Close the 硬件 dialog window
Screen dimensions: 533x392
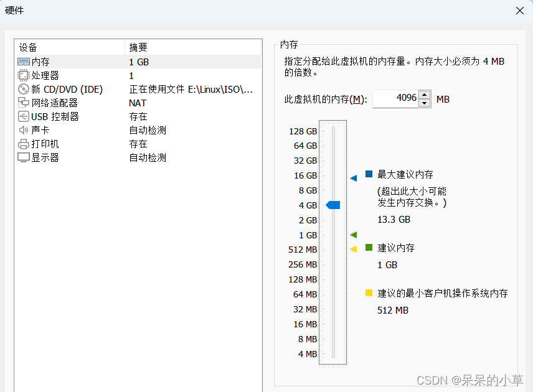(521, 11)
